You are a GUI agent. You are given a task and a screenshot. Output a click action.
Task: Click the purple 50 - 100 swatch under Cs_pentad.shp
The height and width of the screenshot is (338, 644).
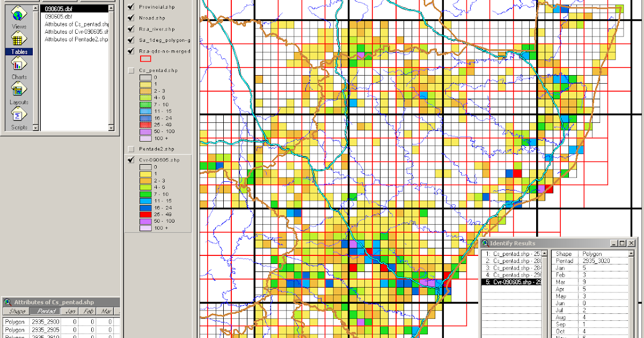point(145,131)
